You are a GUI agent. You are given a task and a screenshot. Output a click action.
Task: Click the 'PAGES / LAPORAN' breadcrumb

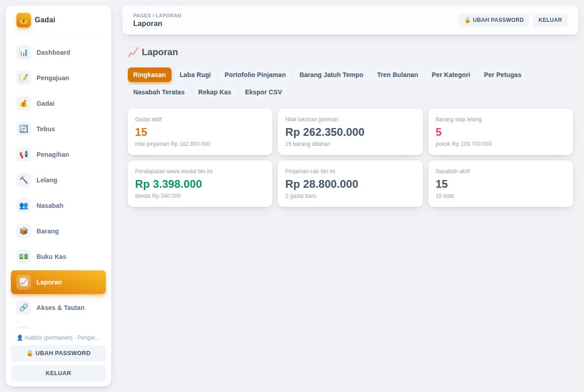click(x=157, y=15)
